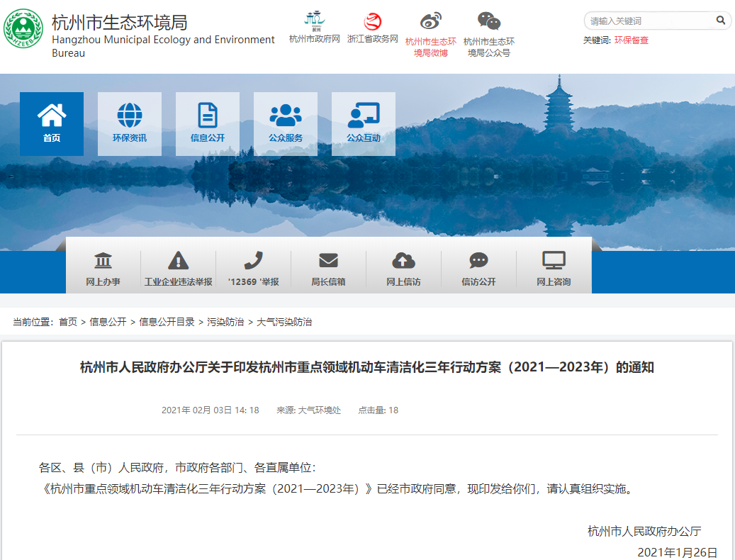The image size is (735, 560).
Task: Open the 浙江省政务网 icon link
Action: [372, 21]
